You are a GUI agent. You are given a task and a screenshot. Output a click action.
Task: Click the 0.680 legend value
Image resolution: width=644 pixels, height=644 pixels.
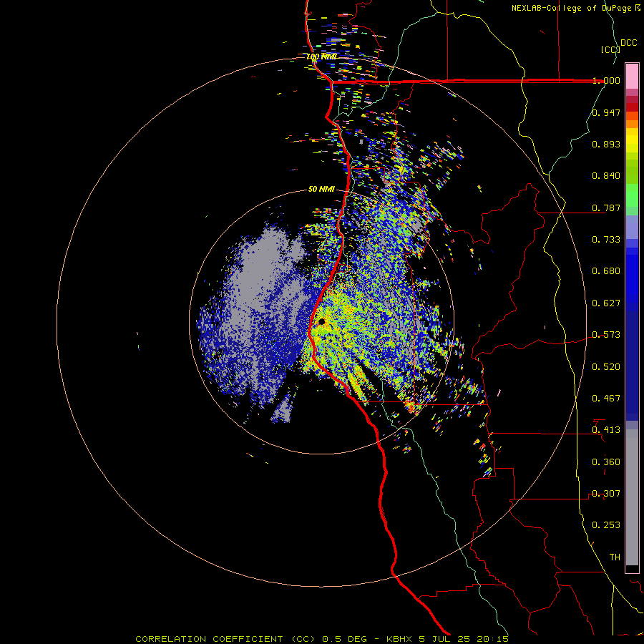606,271
